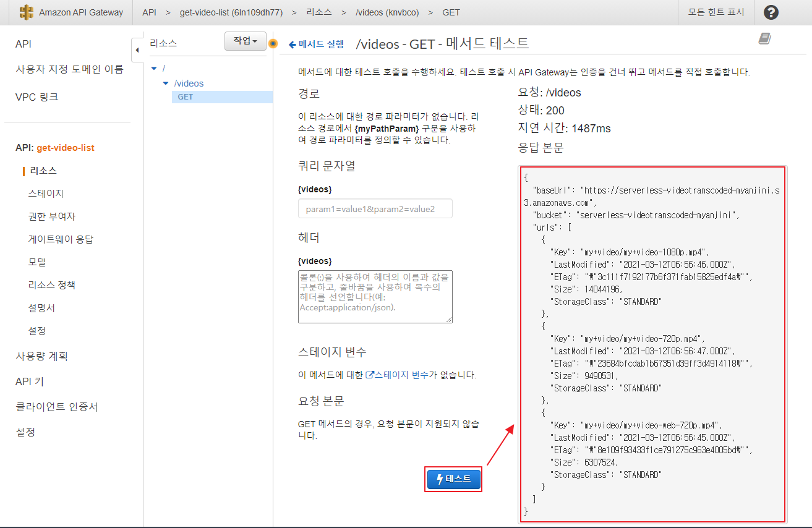Select 스테이지 in the sidebar
Viewport: 812px width, 528px height.
point(46,194)
